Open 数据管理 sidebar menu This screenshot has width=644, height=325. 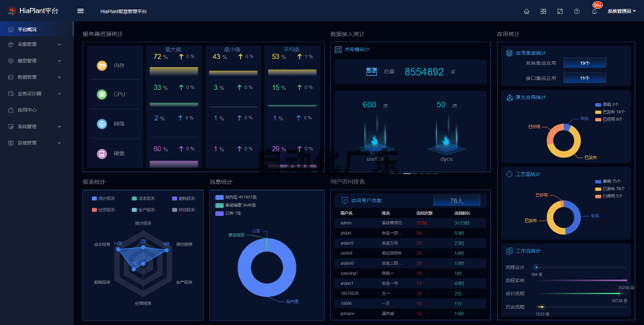pos(36,77)
